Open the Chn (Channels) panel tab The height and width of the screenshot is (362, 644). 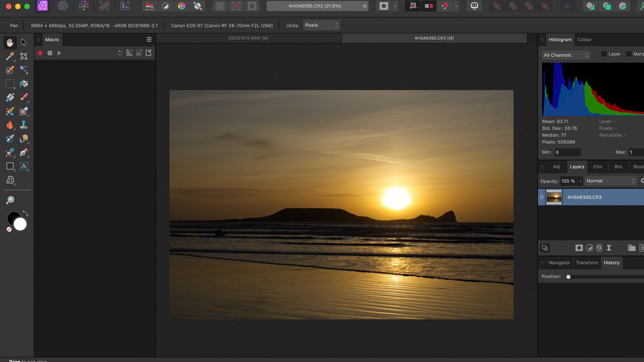(597, 167)
